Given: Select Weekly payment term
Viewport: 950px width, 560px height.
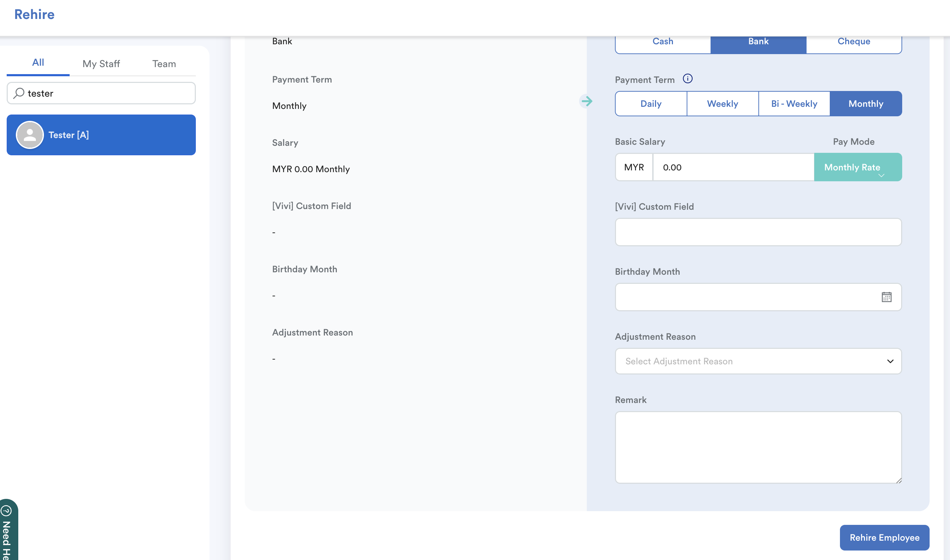Looking at the screenshot, I should click(722, 104).
